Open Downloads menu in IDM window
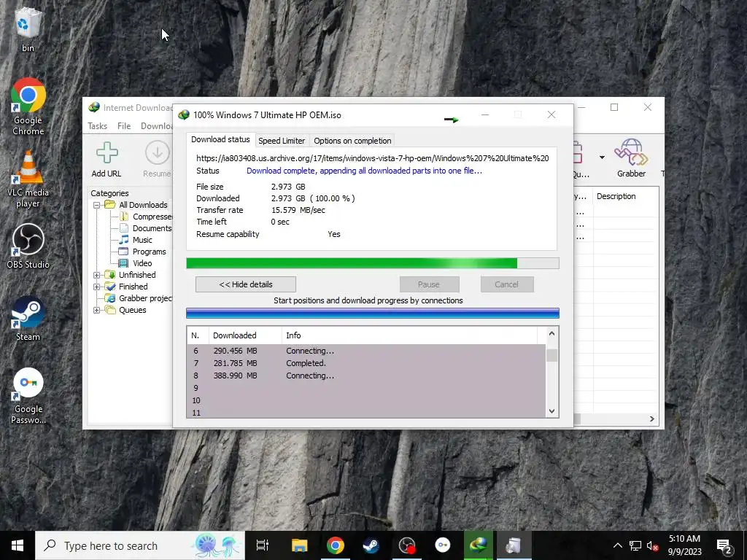This screenshot has height=560, width=747. coord(156,125)
